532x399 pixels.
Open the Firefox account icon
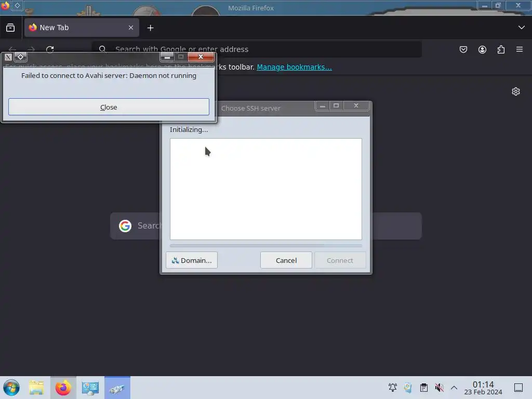click(482, 49)
